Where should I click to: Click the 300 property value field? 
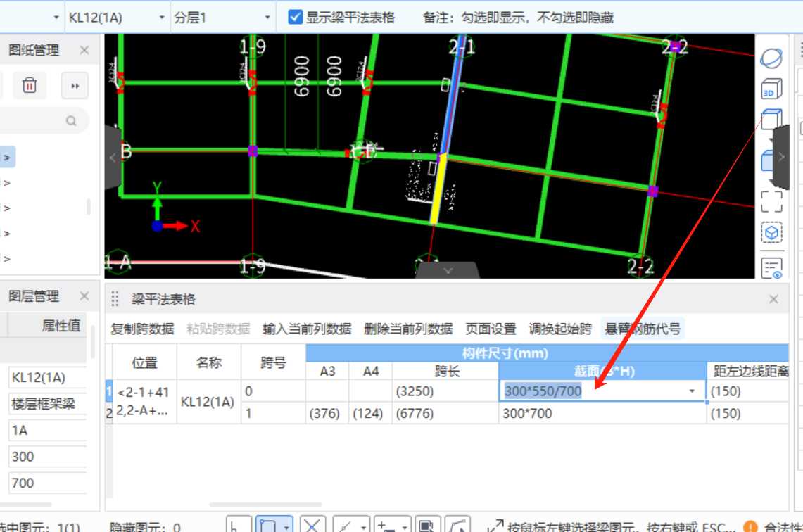tap(47, 457)
